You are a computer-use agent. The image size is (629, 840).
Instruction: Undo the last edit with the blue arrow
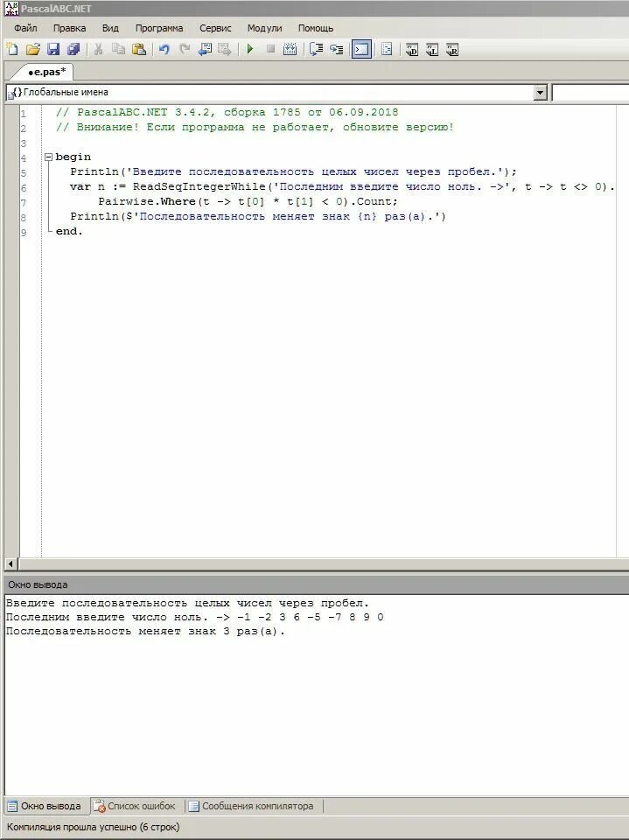click(164, 49)
